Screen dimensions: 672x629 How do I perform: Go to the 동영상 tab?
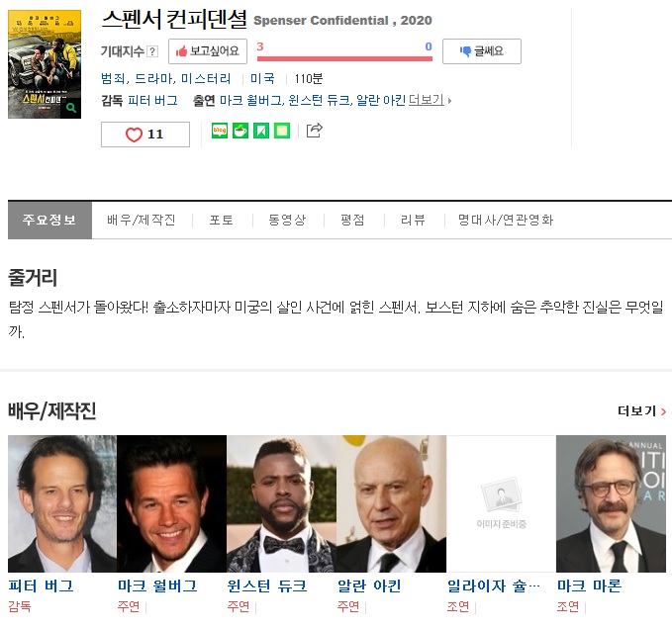click(287, 220)
